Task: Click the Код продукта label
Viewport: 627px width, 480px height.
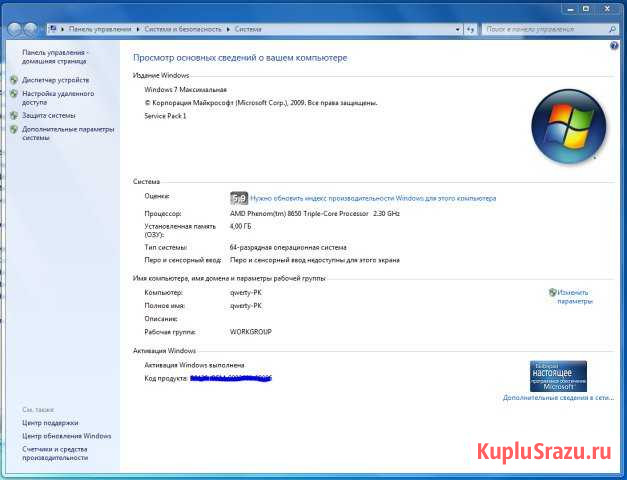Action: click(166, 378)
